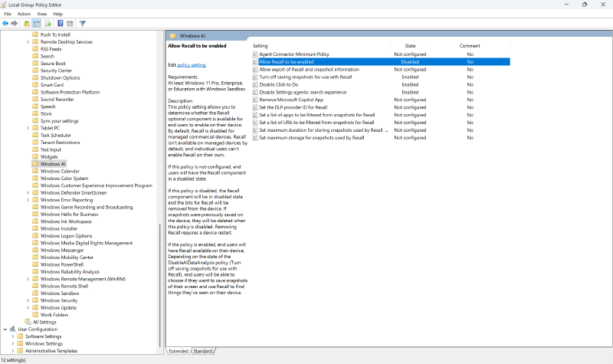Click the 'policy setting' edit link
Screen dimensions: 613x364
tap(192, 65)
